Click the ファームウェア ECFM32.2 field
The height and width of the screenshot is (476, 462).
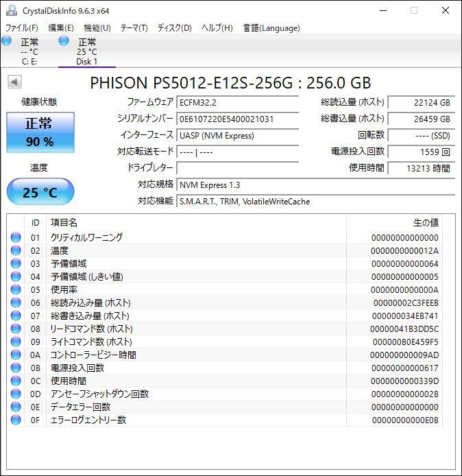click(x=238, y=103)
